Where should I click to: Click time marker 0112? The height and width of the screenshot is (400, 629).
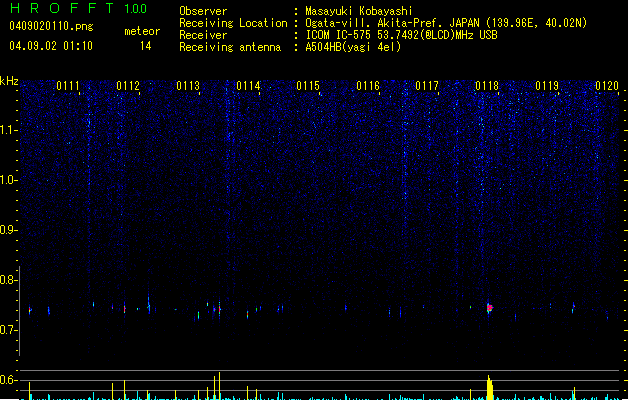pyautogui.click(x=128, y=86)
